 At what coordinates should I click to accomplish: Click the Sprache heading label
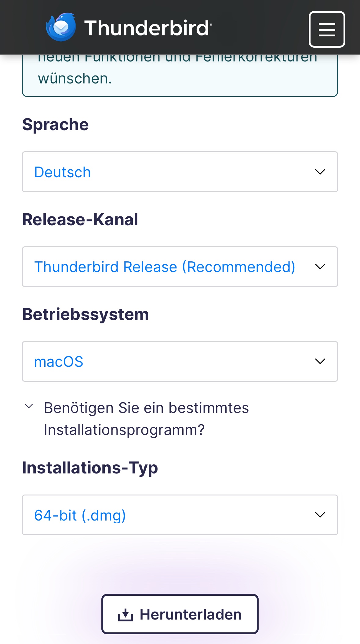[55, 125]
